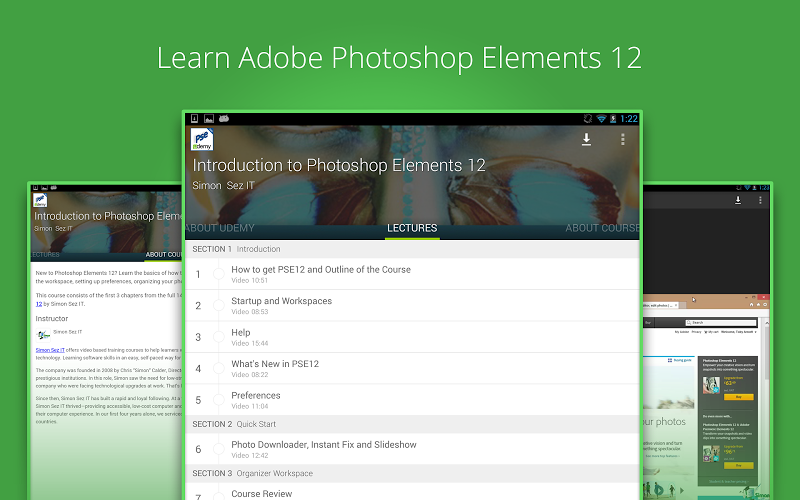The height and width of the screenshot is (500, 800).
Task: Click the search field in right tablet's webpage
Action: 720,322
